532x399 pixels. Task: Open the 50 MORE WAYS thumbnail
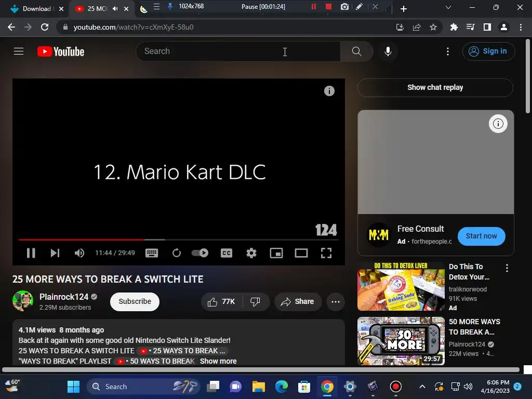(401, 341)
